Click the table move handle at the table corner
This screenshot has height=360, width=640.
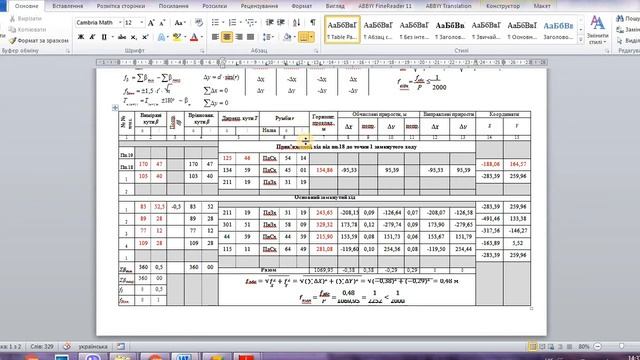click(115, 108)
